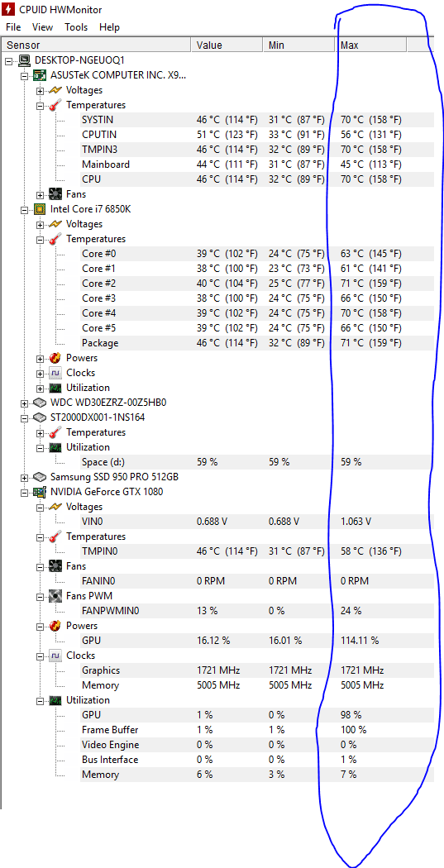The width and height of the screenshot is (444, 868).
Task: Click the WDC WD30EZRZ hard drive icon
Action: [x=40, y=403]
